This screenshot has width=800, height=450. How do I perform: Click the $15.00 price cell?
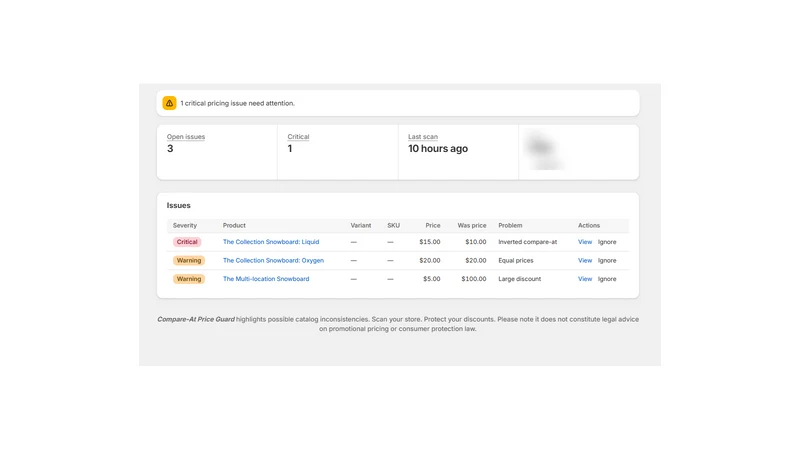pyautogui.click(x=430, y=242)
